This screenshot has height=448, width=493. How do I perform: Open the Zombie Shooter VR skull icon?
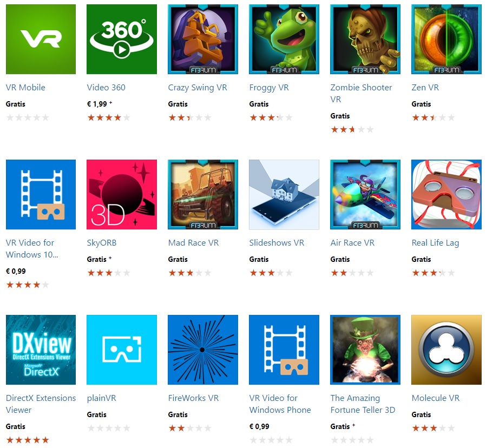click(x=365, y=39)
